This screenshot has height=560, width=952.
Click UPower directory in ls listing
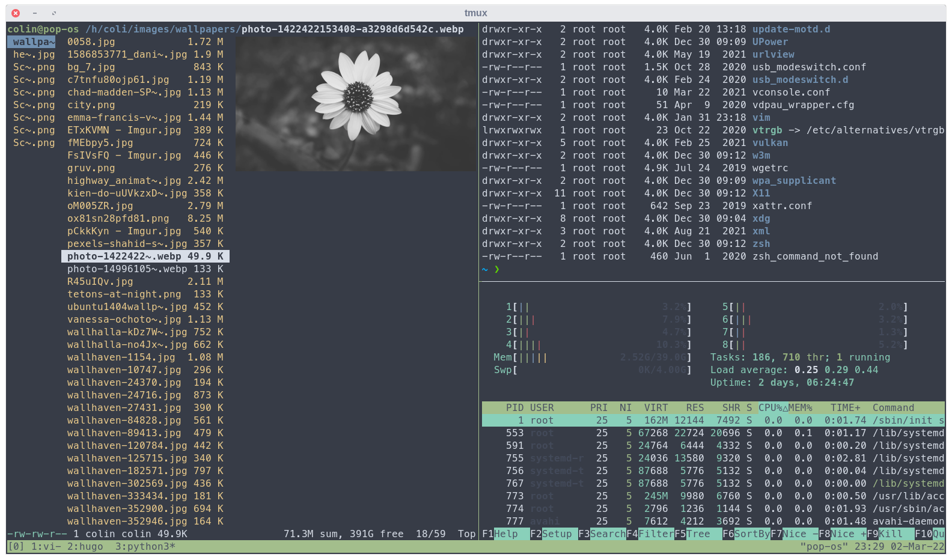770,42
